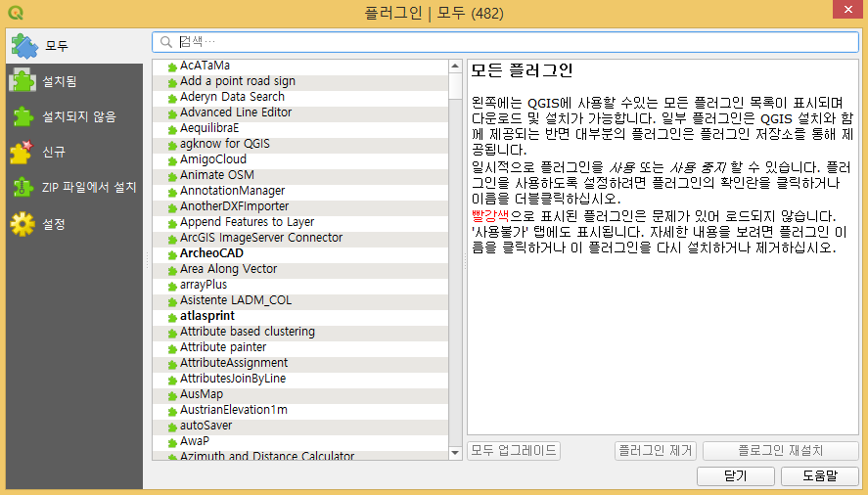Click the plugin icon beside agknow for QGIS

click(172, 146)
